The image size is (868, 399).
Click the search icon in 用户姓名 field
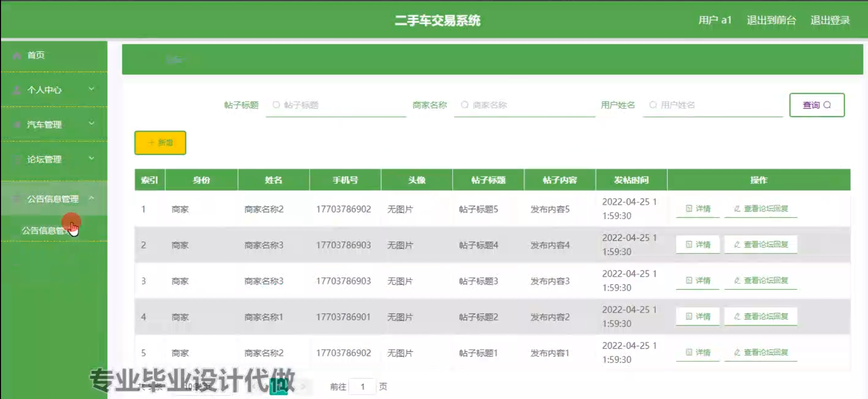pos(653,105)
